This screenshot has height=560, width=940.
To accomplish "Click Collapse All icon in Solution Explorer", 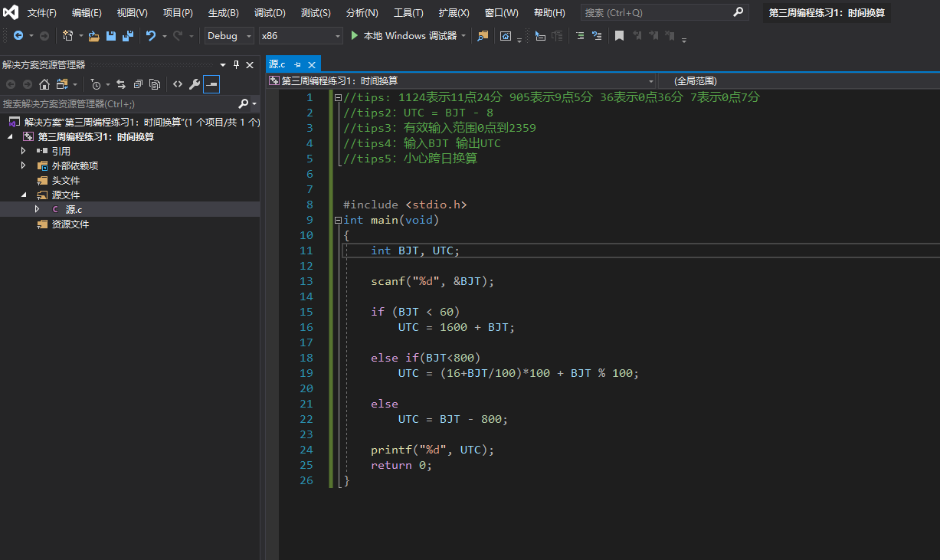I will coord(138,84).
